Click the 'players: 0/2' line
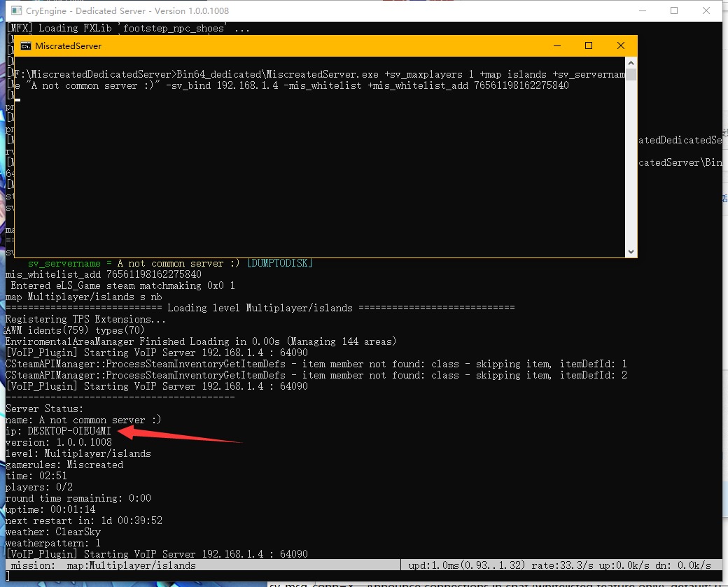This screenshot has height=587, width=728. (x=39, y=487)
